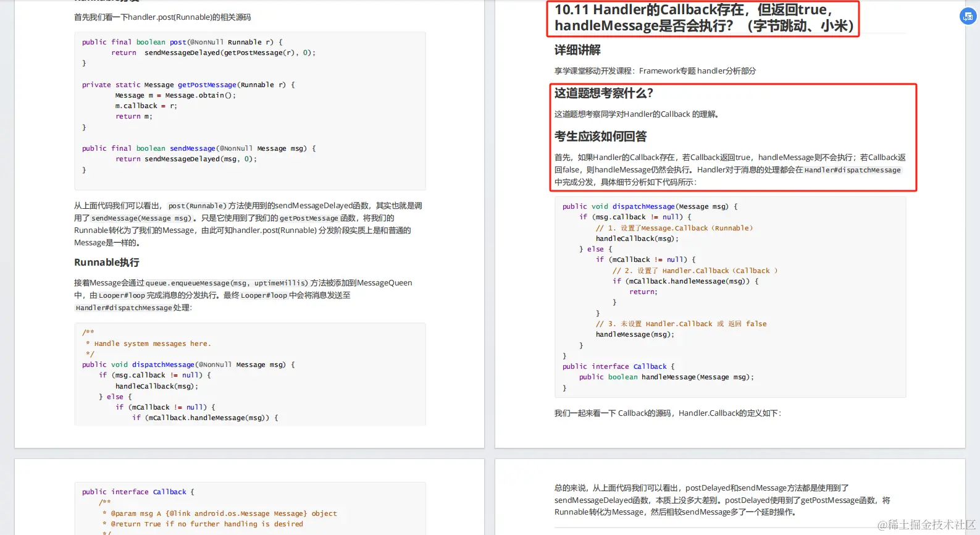Click paragraph starting '总的来说,从上面代码'
This screenshot has width=980, height=535.
tap(722, 500)
